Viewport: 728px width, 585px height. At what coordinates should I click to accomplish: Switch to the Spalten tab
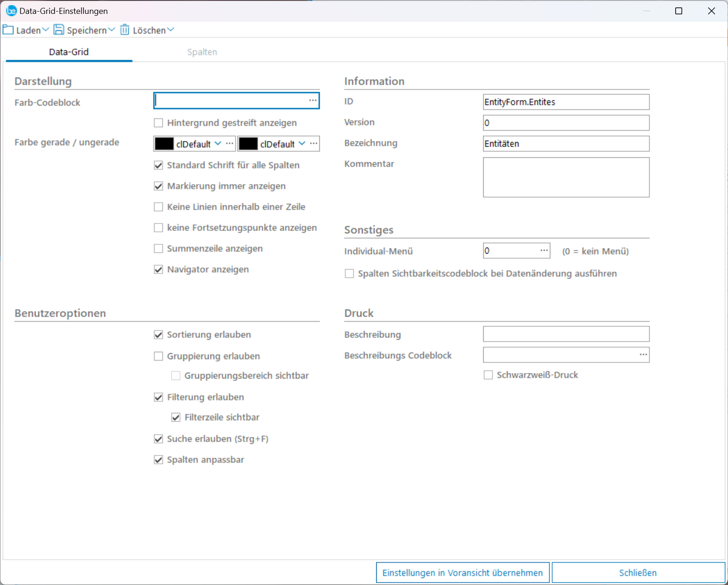[202, 52]
